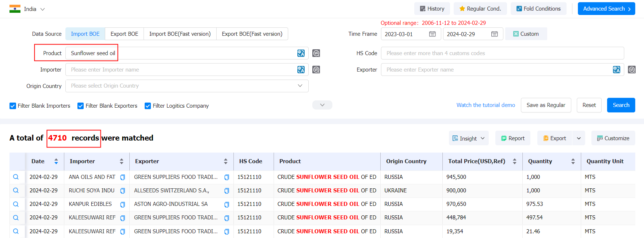The width and height of the screenshot is (644, 238).
Task: Disable Filter Logitics Company checkbox
Action: (148, 106)
